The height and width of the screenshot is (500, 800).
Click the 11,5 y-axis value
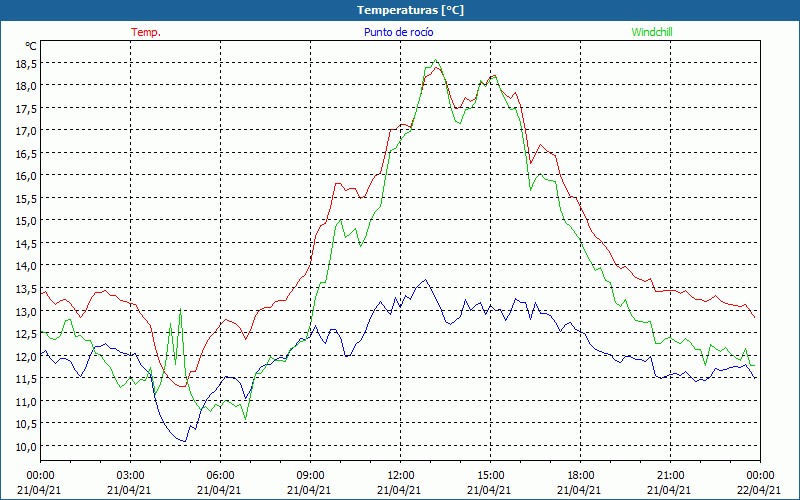pyautogui.click(x=25, y=379)
